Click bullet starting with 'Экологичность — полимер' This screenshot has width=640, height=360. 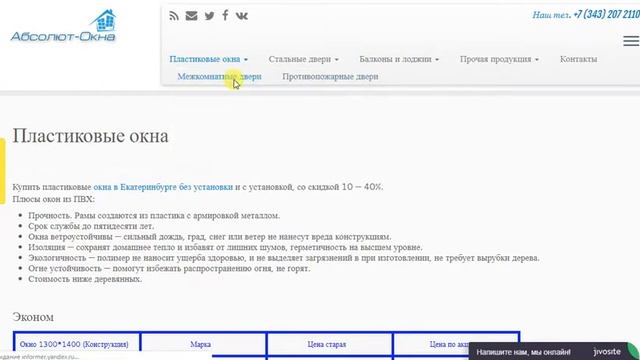284,258
